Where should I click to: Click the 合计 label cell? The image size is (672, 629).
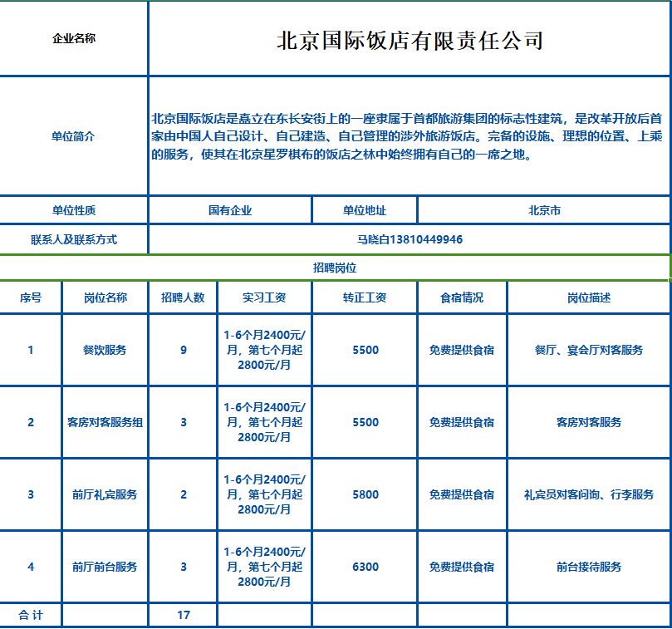[31, 615]
